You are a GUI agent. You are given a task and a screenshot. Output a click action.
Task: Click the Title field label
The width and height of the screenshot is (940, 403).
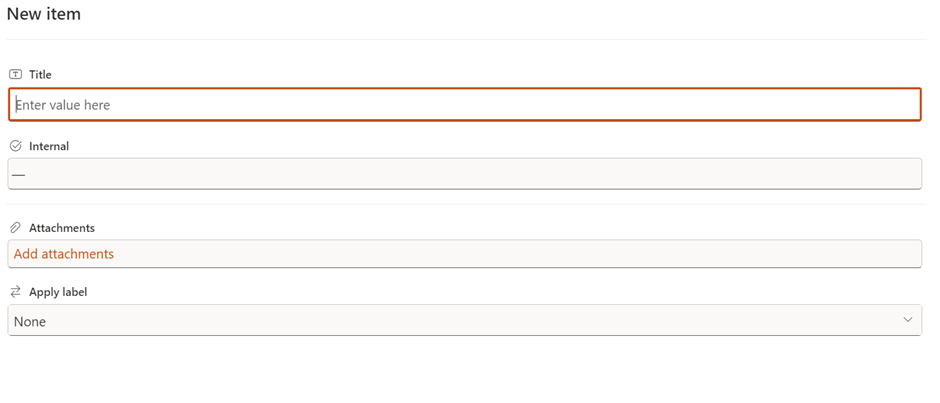pos(40,75)
